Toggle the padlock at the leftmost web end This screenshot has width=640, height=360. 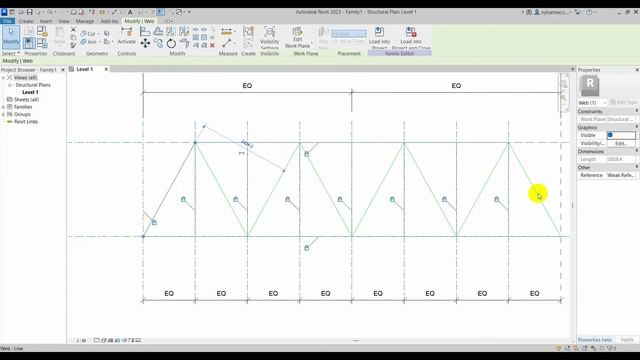[x=154, y=222]
